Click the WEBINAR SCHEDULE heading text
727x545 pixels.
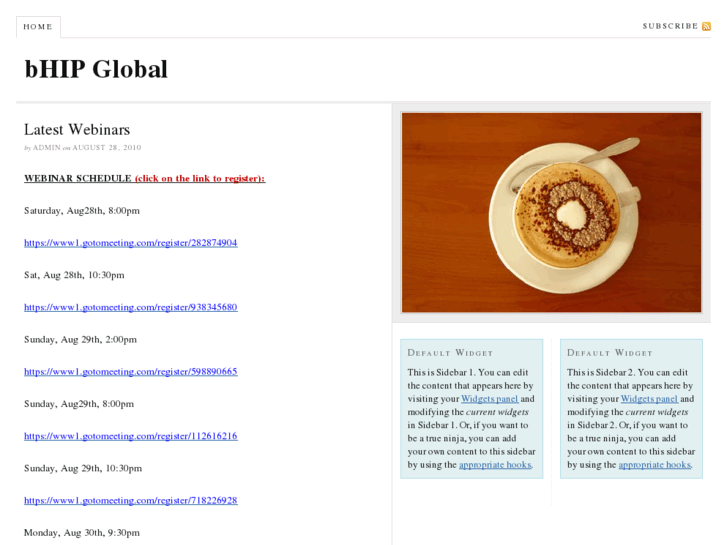pos(78,178)
